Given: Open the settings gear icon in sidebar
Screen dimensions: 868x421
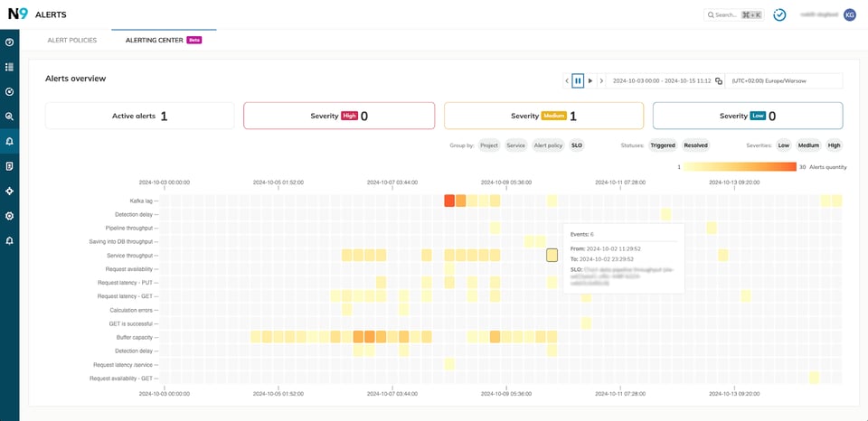Looking at the screenshot, I should coord(9,216).
